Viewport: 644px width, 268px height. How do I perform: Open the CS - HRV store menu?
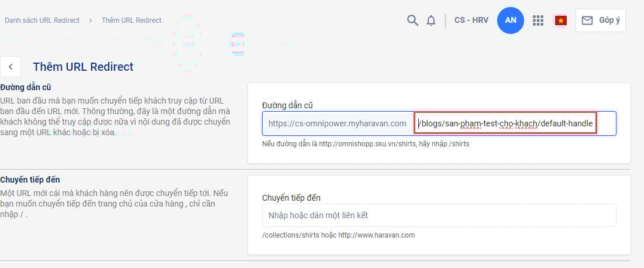pos(471,20)
